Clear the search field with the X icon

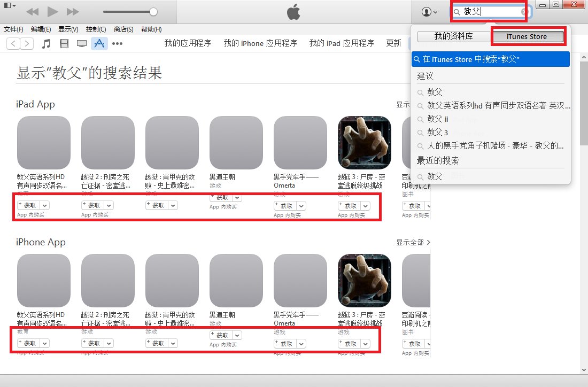coord(522,11)
